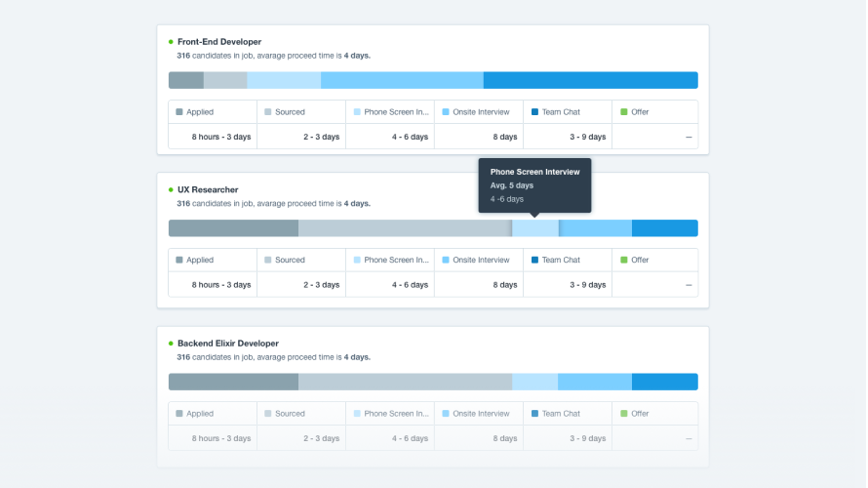Click green status dot beside Front-End Developer

click(x=171, y=42)
